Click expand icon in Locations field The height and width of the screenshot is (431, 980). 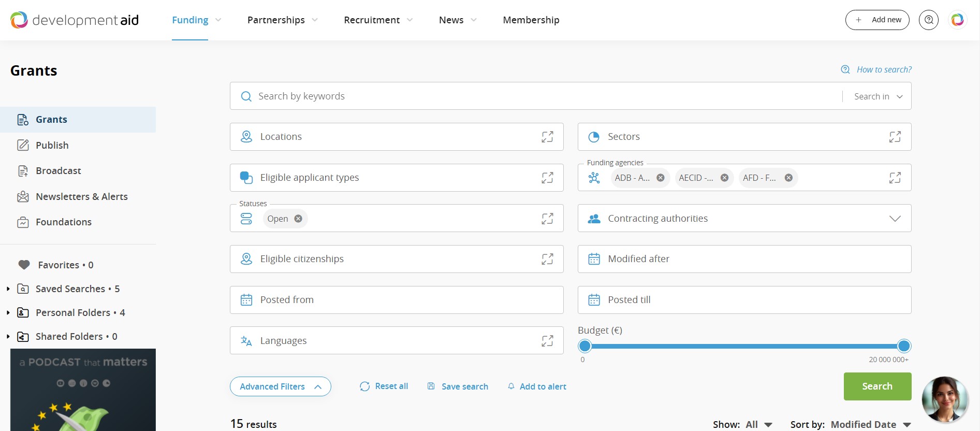tap(547, 137)
